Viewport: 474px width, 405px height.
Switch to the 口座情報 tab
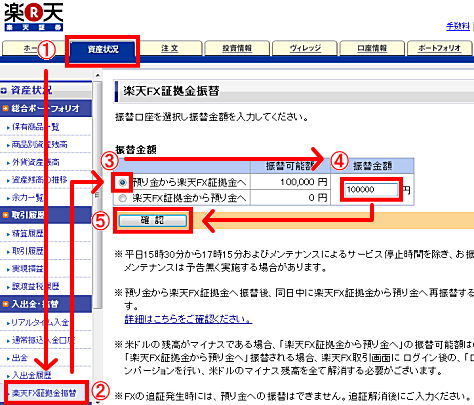(372, 48)
